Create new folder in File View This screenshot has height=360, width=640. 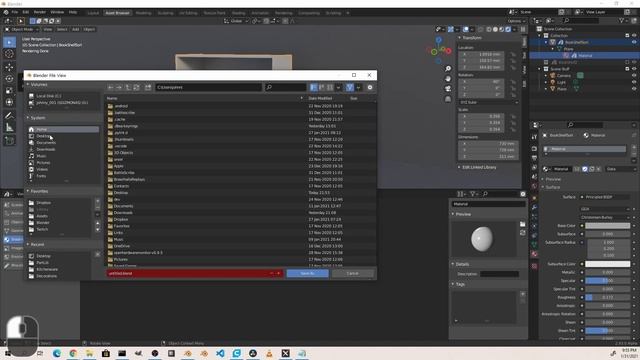(x=148, y=87)
